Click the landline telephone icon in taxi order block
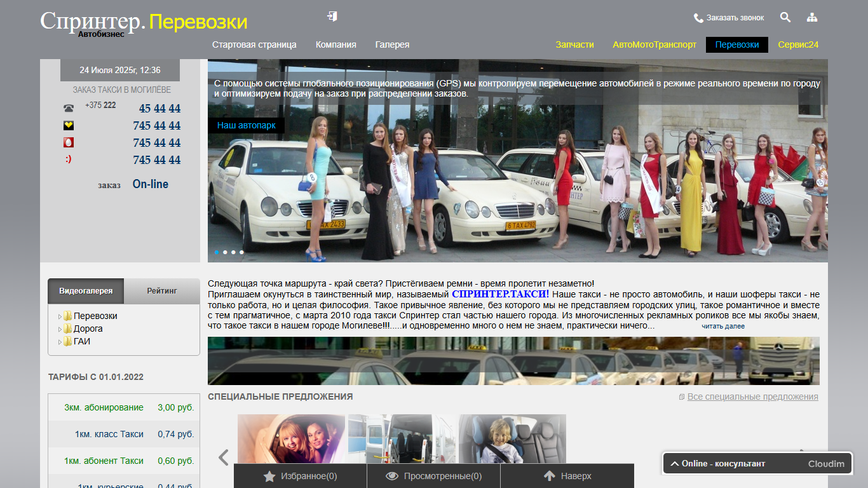This screenshot has height=488, width=868. click(x=69, y=108)
